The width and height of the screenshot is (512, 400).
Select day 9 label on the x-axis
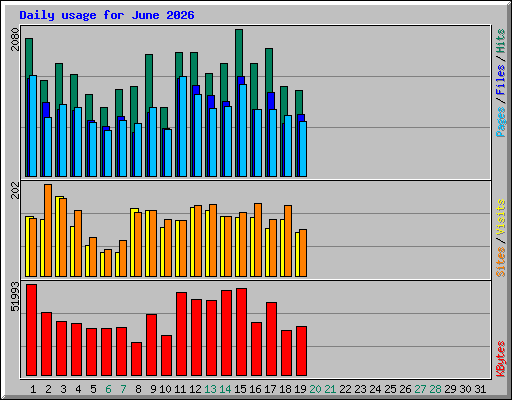(153, 389)
